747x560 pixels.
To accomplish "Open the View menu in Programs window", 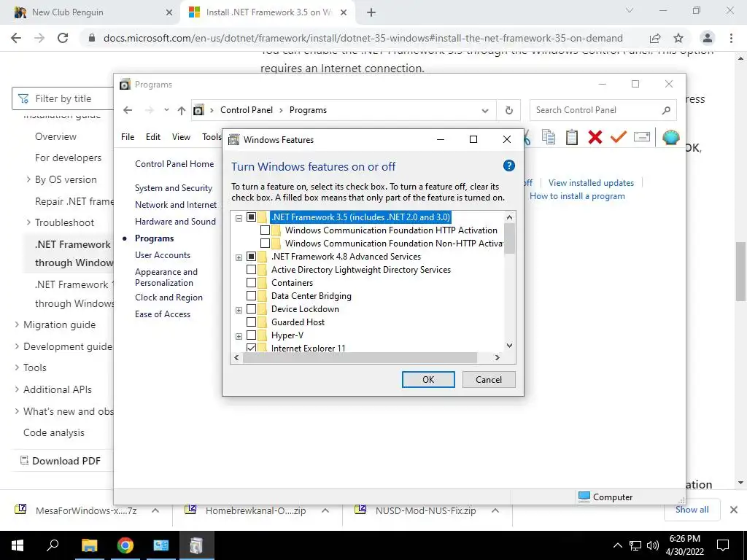I will 181,137.
